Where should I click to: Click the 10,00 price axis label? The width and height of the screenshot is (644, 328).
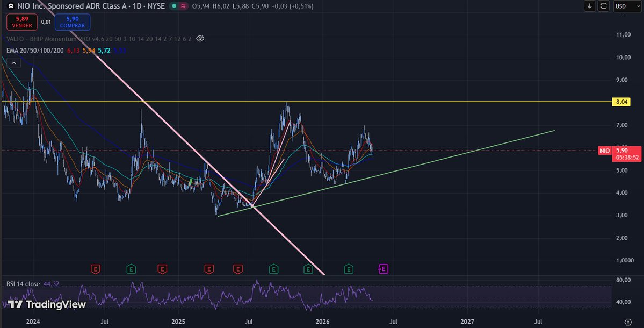(x=624, y=58)
